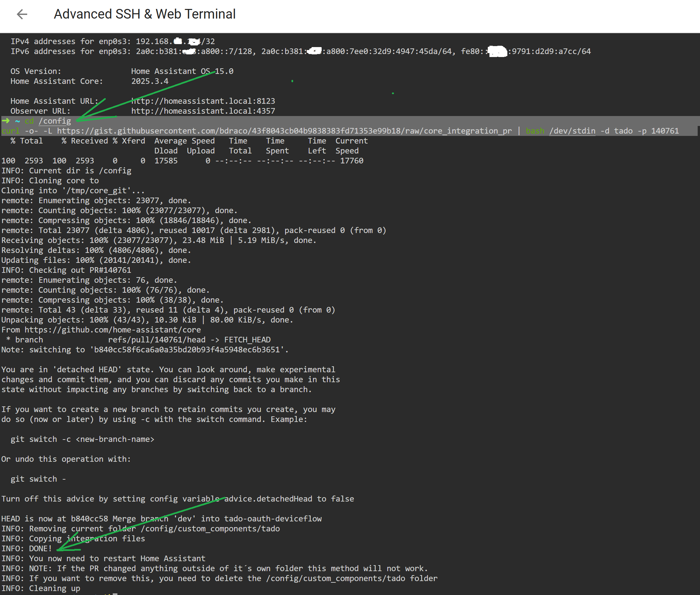Click the green prompt arrow before cd
The width and height of the screenshot is (700, 595).
[6, 121]
